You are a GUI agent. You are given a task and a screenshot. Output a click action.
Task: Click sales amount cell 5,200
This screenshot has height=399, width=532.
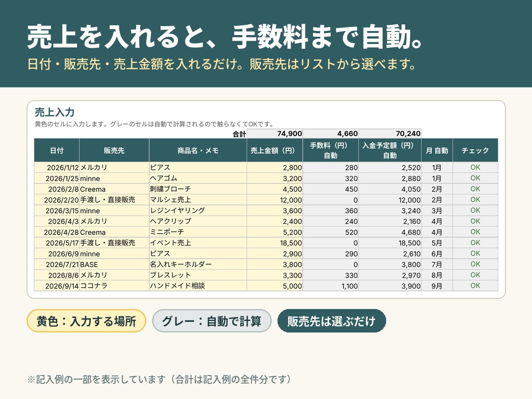click(275, 232)
